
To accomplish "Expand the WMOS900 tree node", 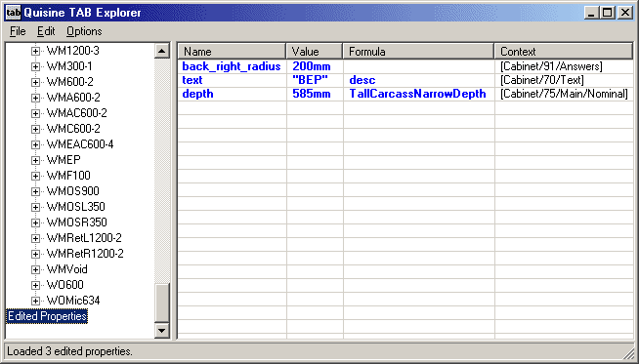I will pyautogui.click(x=35, y=191).
